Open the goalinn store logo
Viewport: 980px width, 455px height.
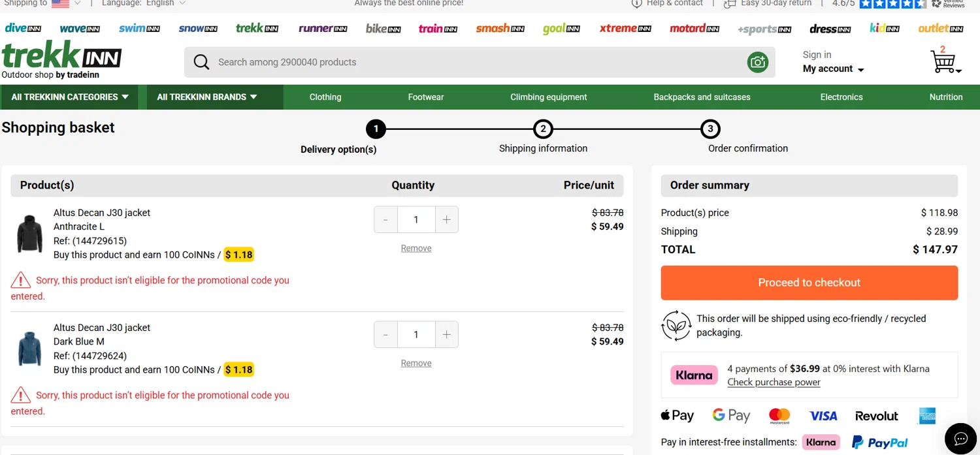pyautogui.click(x=562, y=29)
